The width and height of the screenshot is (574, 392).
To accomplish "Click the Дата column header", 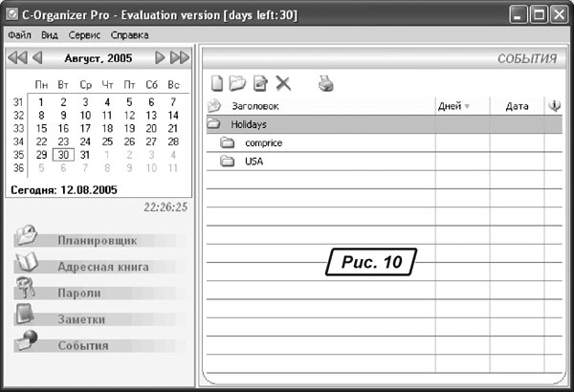I will [518, 106].
